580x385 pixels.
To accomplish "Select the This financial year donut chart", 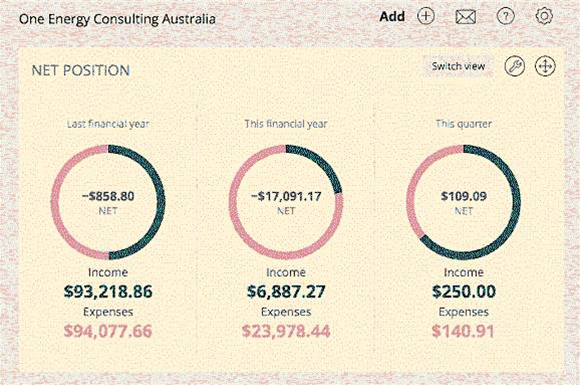I will pyautogui.click(x=286, y=202).
